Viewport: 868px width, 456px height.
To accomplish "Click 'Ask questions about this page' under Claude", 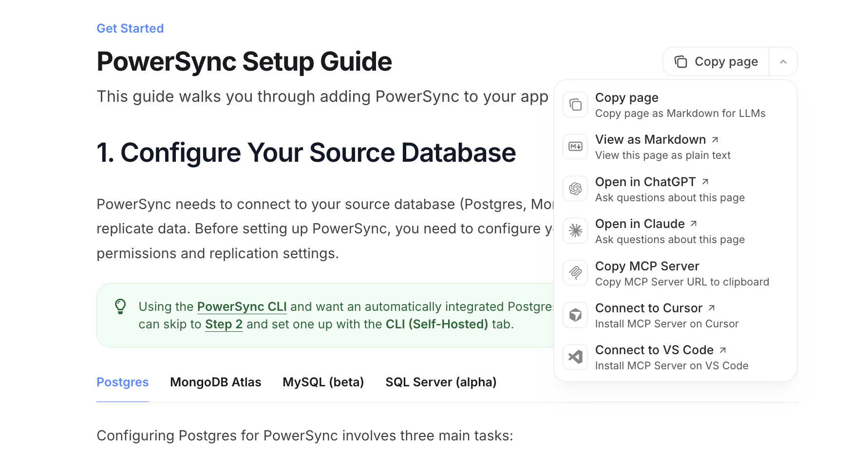I will [670, 240].
